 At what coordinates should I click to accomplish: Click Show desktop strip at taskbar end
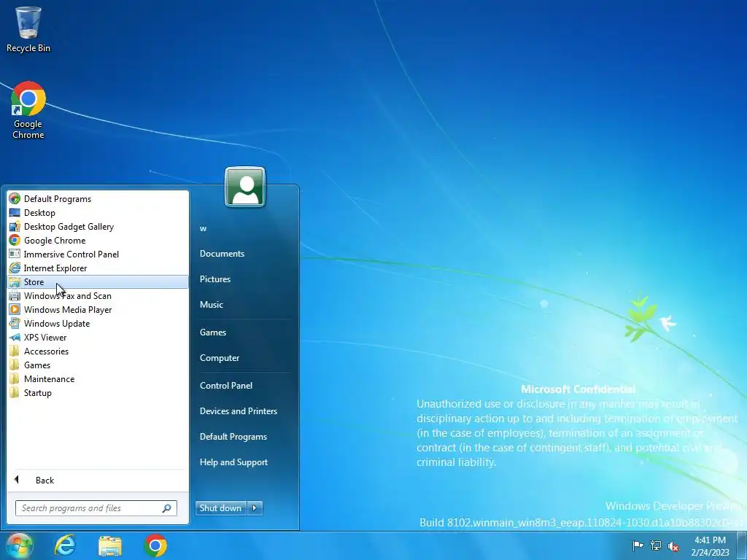(743, 545)
